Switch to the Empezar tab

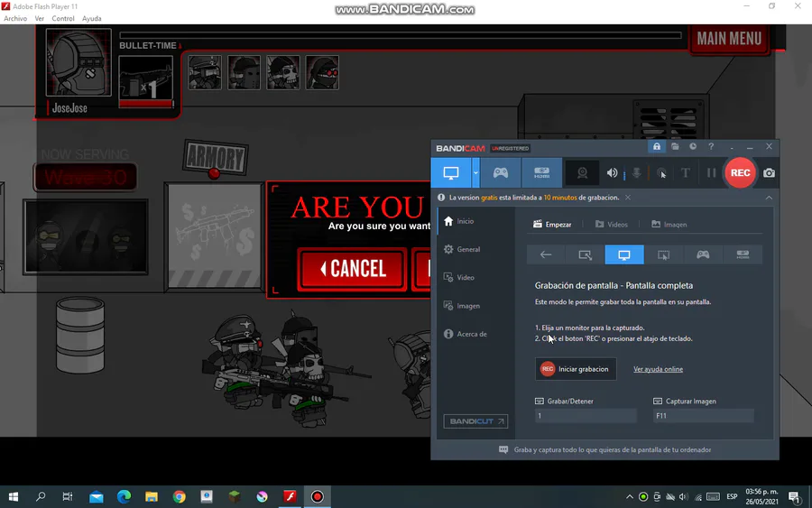coord(552,225)
